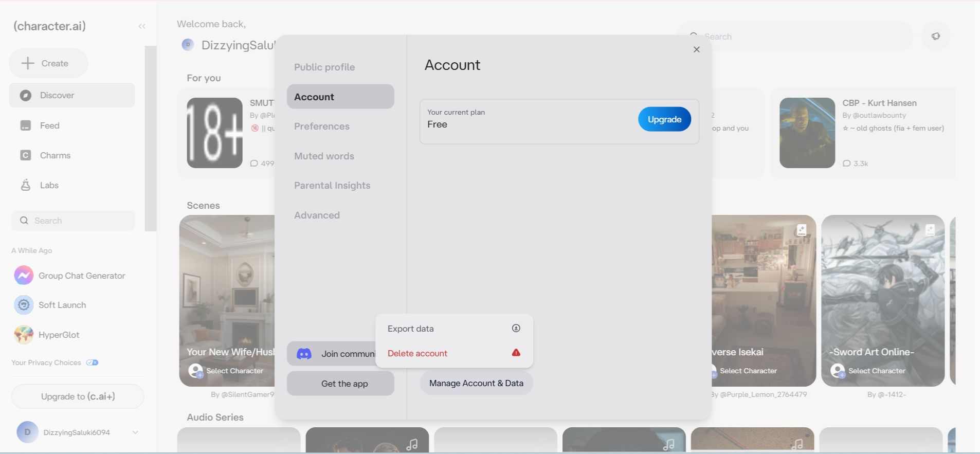
Task: Click the Feed icon in sidebar
Action: pyautogui.click(x=26, y=125)
